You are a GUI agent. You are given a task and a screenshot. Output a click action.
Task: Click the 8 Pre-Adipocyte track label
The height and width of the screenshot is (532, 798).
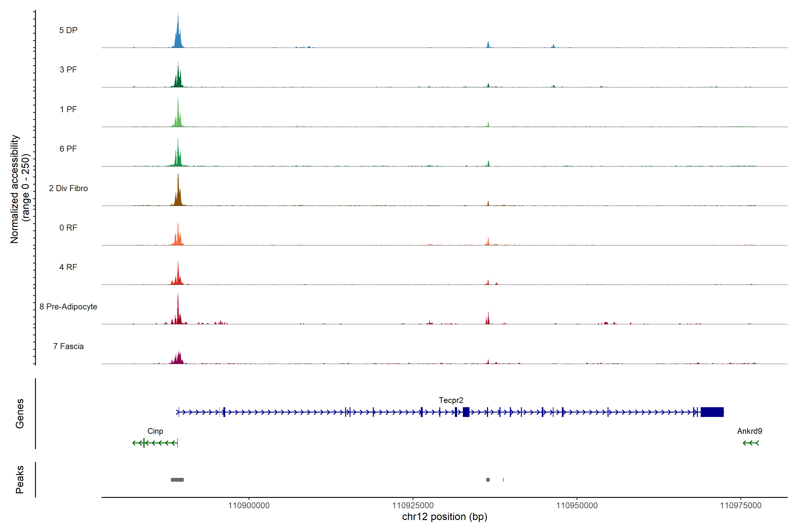click(68, 307)
